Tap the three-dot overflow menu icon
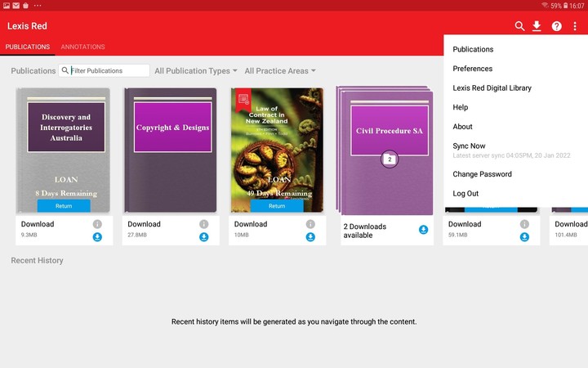Image resolution: width=588 pixels, height=368 pixels. [x=575, y=26]
